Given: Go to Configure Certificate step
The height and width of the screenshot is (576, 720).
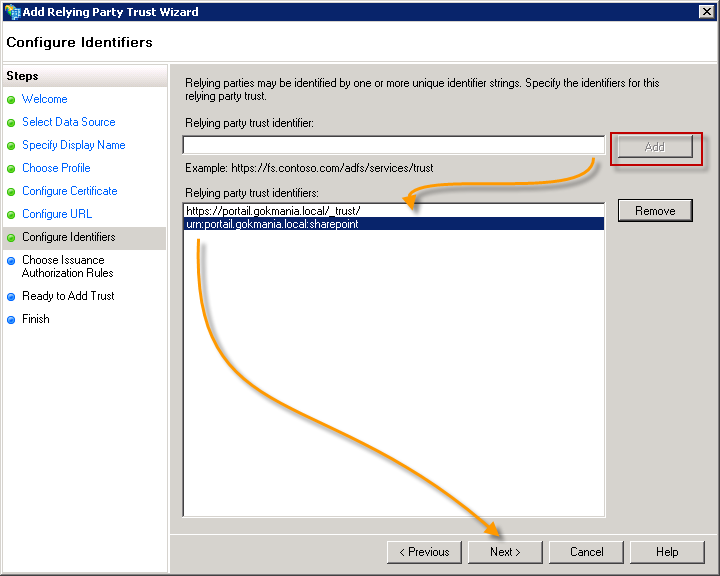Looking at the screenshot, I should 70,191.
